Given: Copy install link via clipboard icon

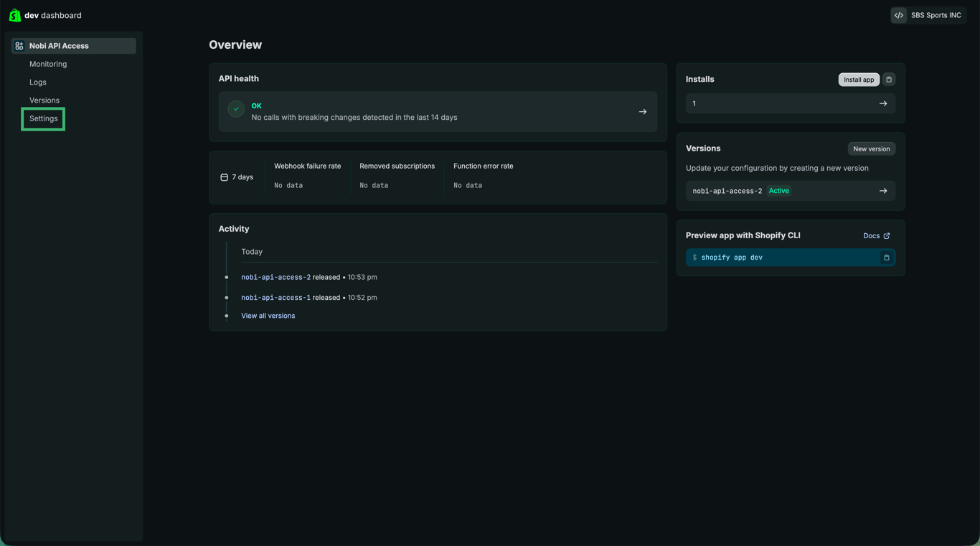Looking at the screenshot, I should (x=889, y=80).
